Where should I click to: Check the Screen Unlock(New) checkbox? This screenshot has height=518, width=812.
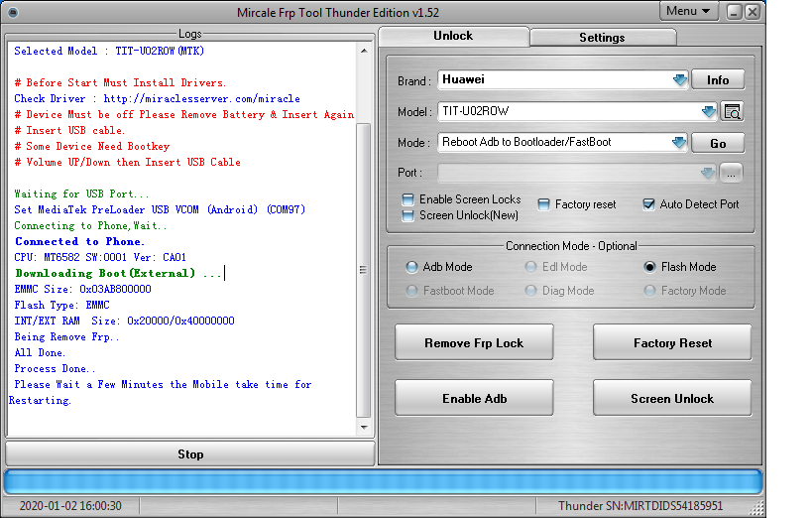point(408,215)
